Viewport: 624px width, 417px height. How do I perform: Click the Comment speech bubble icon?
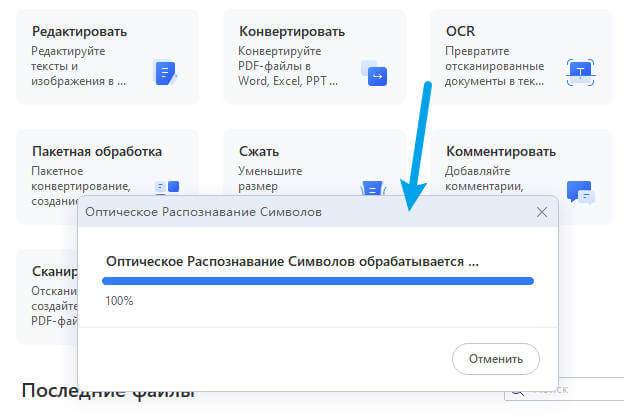pyautogui.click(x=581, y=192)
